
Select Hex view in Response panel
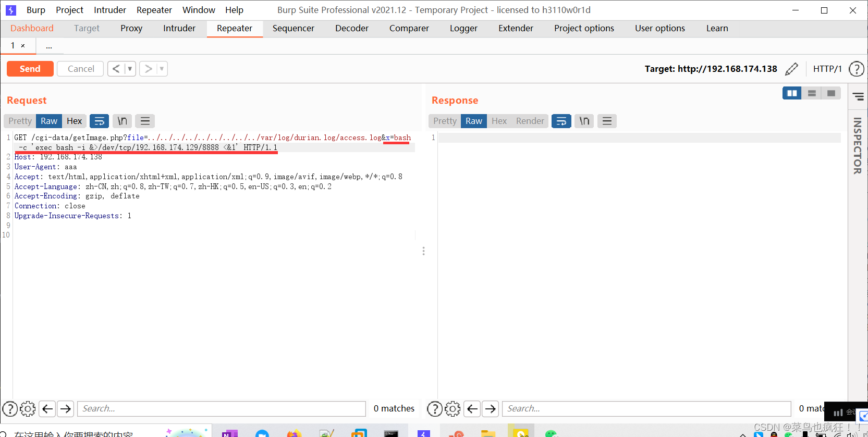point(499,121)
